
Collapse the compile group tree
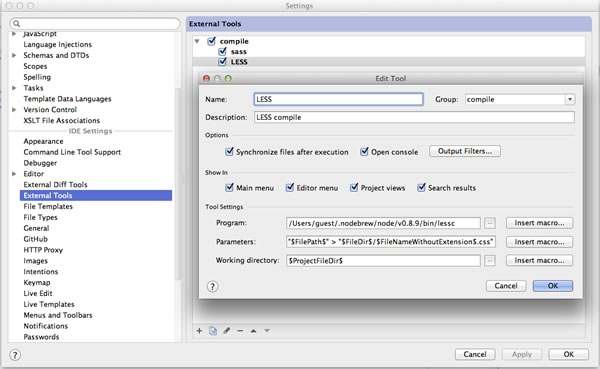coord(197,41)
